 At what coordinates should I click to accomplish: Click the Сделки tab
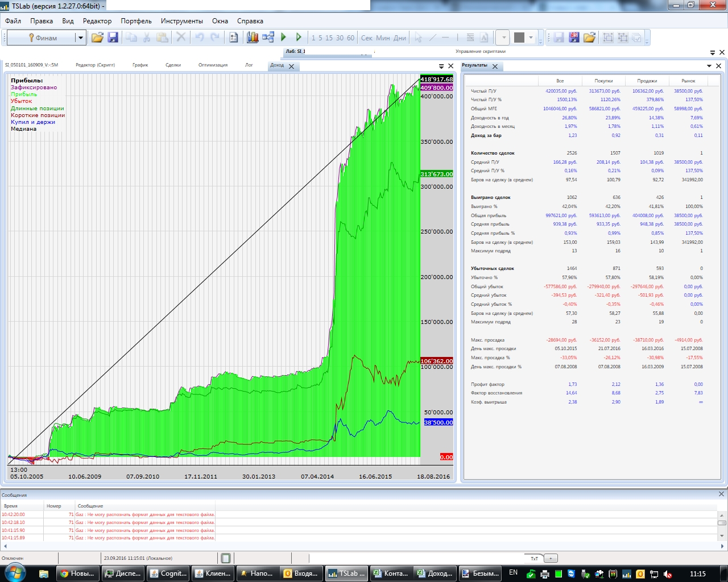(x=173, y=65)
